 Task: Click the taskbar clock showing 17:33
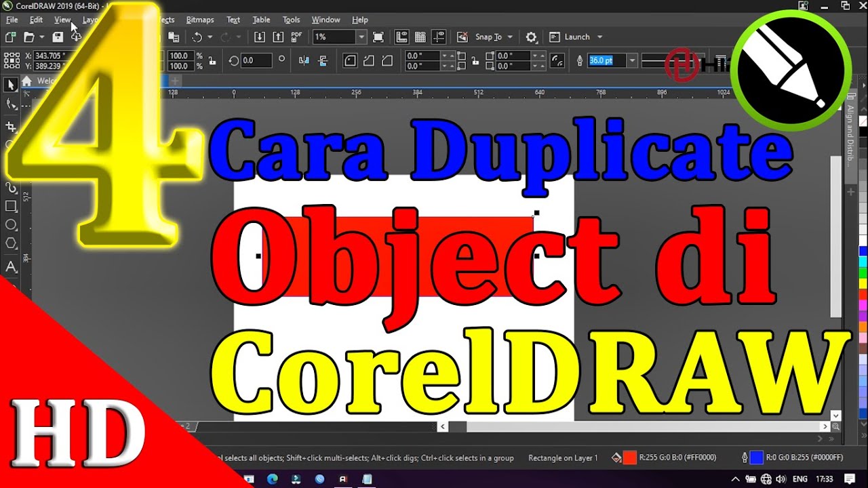825,479
